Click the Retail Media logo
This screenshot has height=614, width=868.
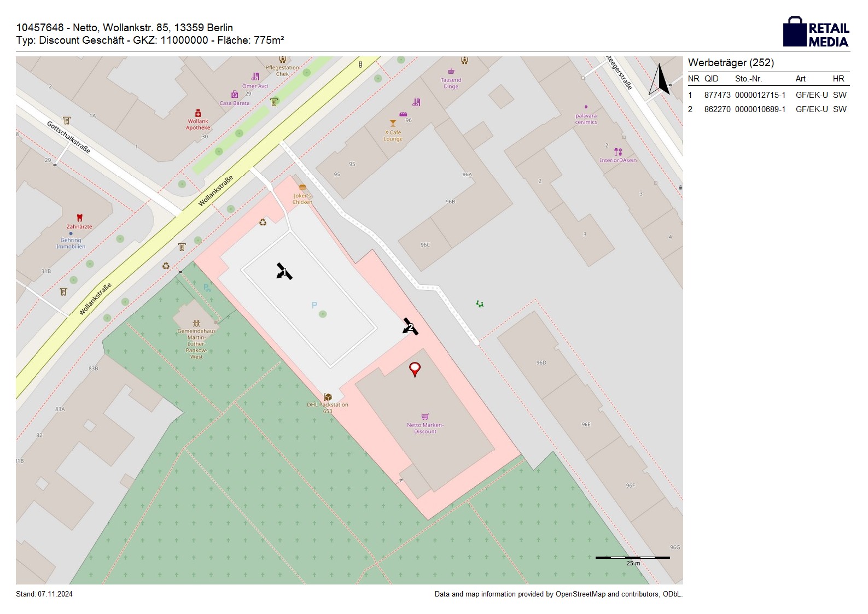tap(815, 32)
